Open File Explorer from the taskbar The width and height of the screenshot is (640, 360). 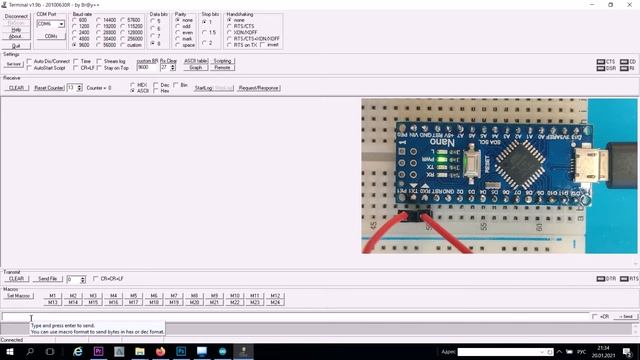[x=140, y=351]
